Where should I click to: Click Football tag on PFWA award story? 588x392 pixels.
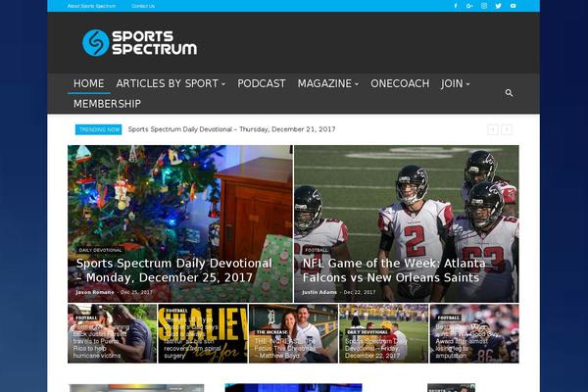449,318
